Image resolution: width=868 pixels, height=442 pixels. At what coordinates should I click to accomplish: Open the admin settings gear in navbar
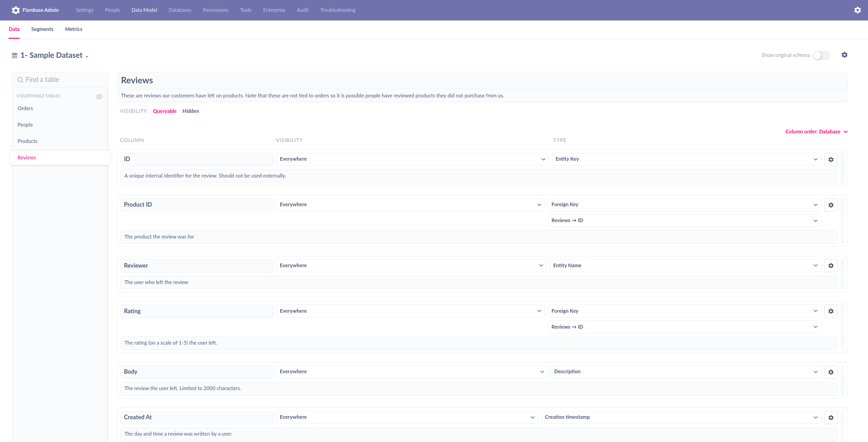point(858,10)
